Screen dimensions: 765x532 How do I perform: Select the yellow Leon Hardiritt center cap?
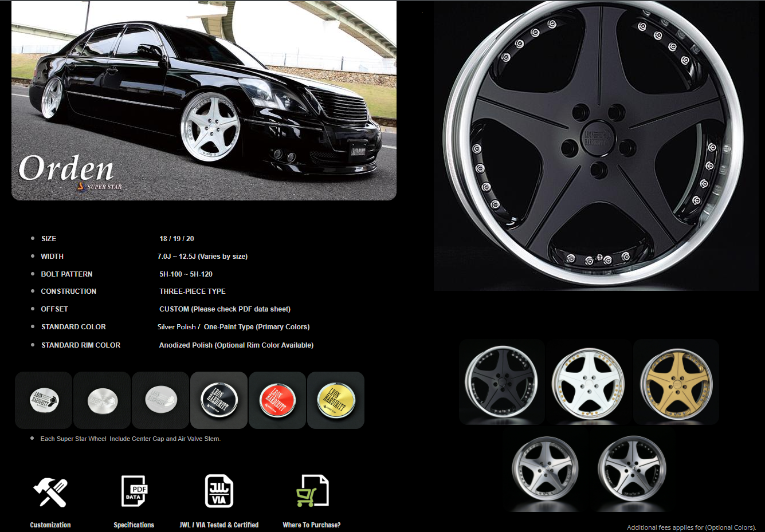click(336, 400)
